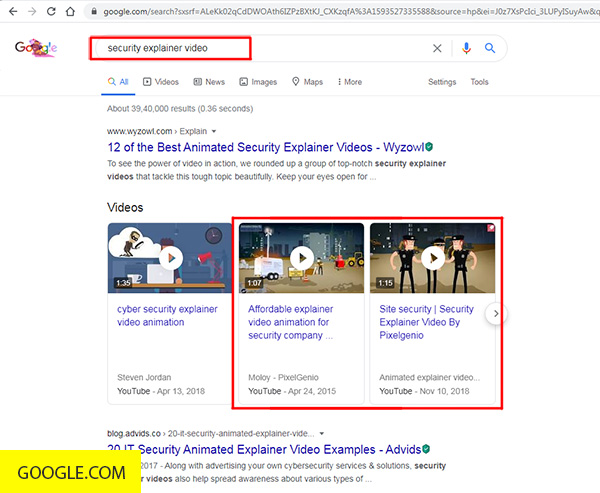Viewport: 600px width, 493px height.
Task: Run the search with the magnifier icon
Action: [490, 48]
